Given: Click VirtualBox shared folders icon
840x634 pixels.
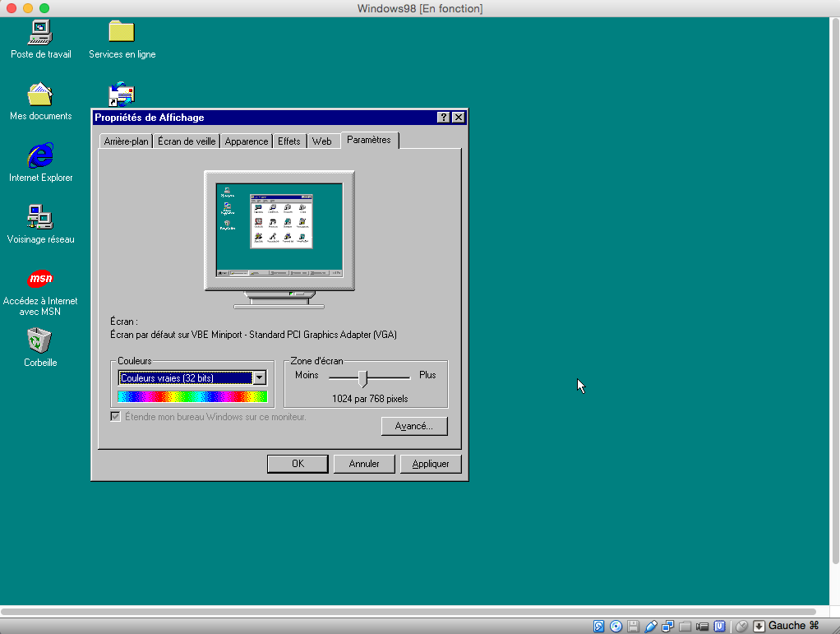Looking at the screenshot, I should pos(685,626).
